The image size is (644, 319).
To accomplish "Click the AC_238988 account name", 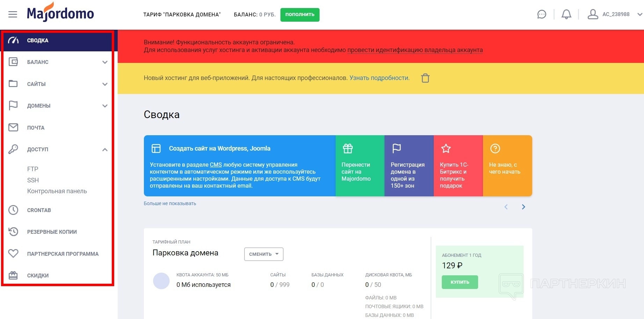I will (x=616, y=14).
